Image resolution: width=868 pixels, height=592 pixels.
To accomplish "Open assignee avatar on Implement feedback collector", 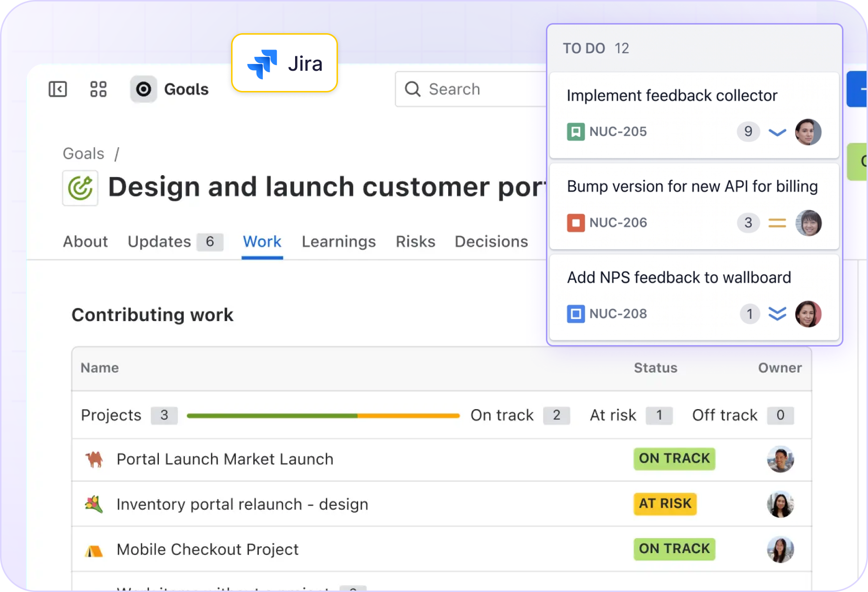I will [808, 132].
